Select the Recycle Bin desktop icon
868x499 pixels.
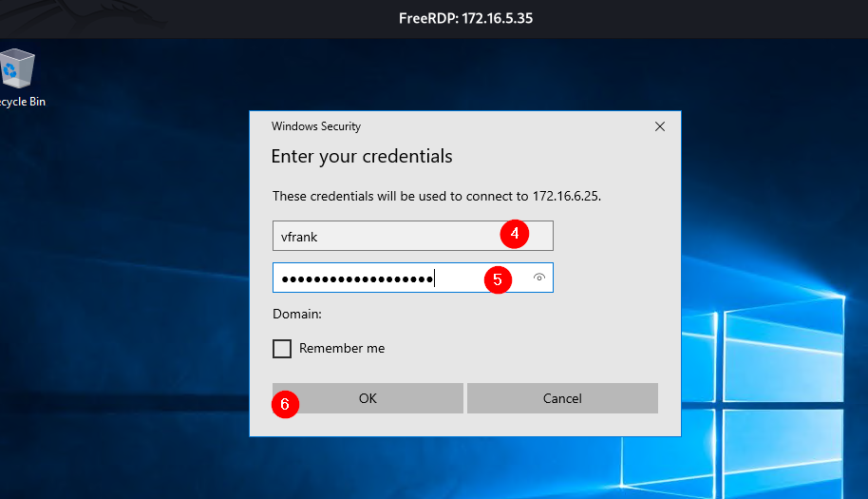[18, 68]
